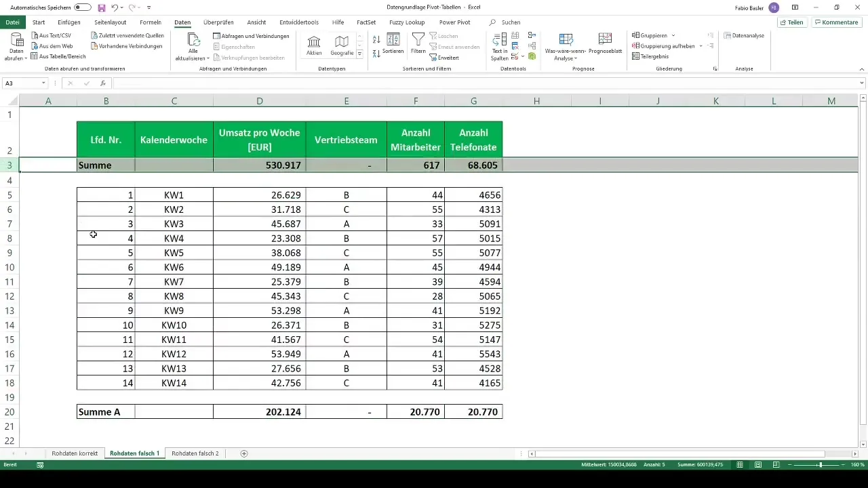Click Sort A to Z ascending icon

click(x=376, y=39)
